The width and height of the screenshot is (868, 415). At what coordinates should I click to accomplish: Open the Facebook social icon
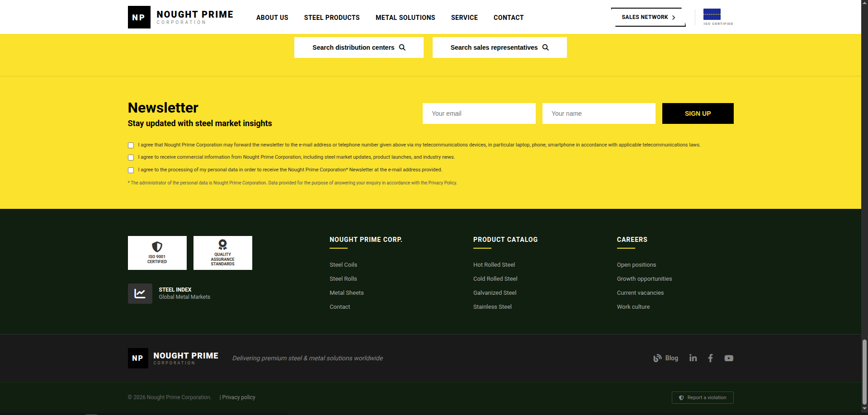(x=710, y=358)
